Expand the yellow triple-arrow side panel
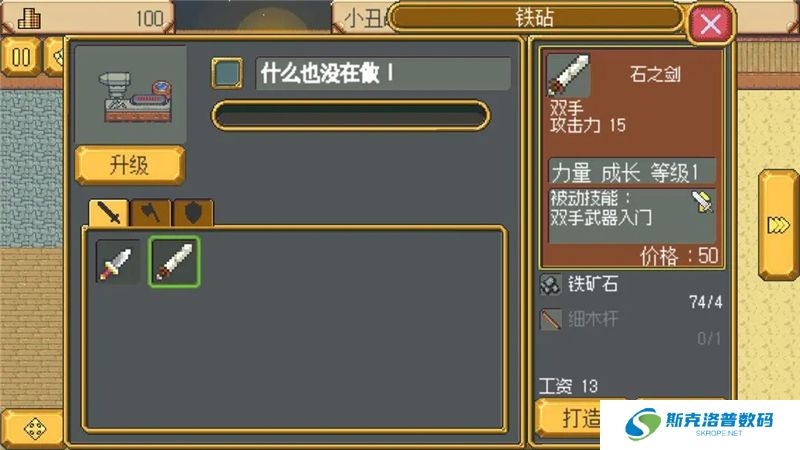 pos(778,224)
